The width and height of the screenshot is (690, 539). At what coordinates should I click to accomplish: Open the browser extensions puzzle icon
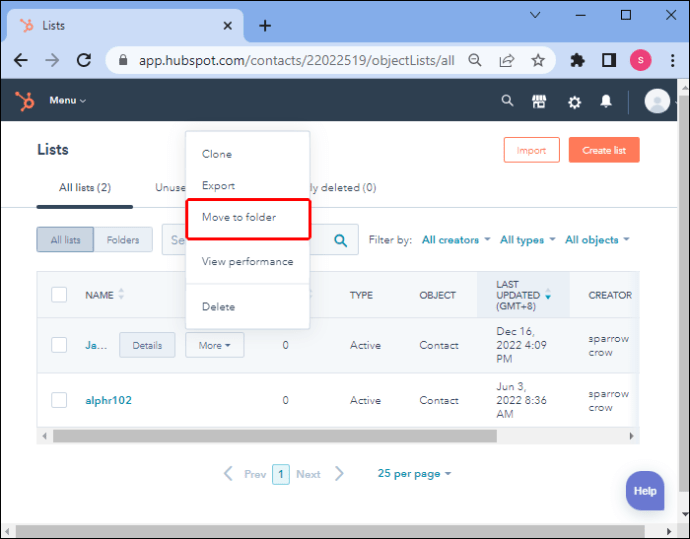577,60
